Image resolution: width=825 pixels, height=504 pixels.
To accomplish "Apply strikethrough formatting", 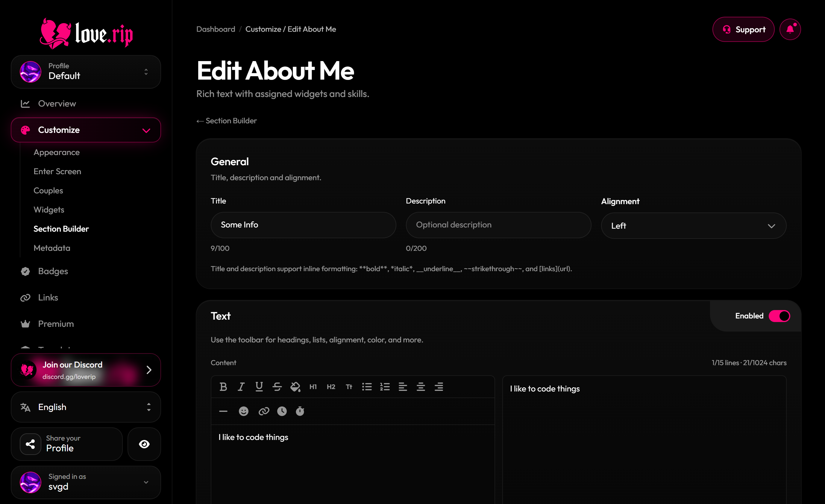I will click(277, 387).
